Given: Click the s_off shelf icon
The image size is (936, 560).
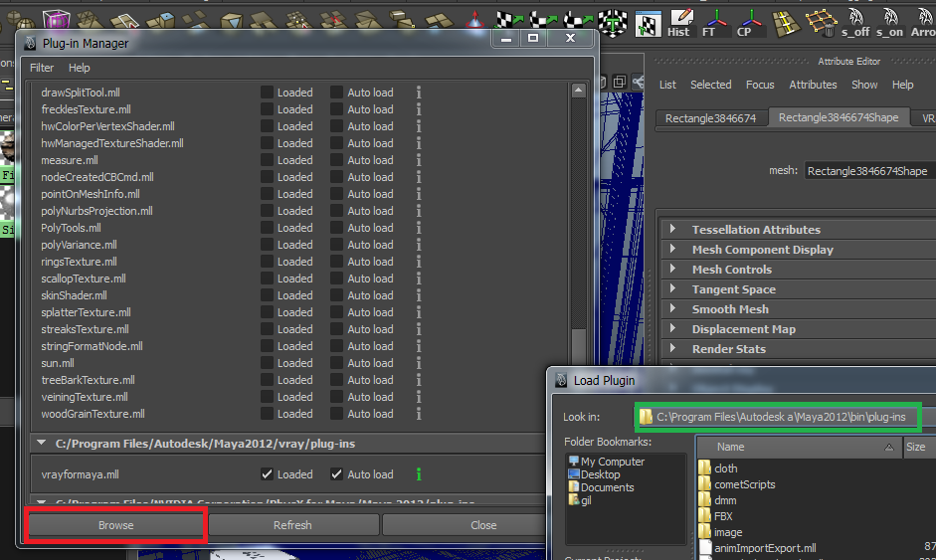Looking at the screenshot, I should click(855, 23).
